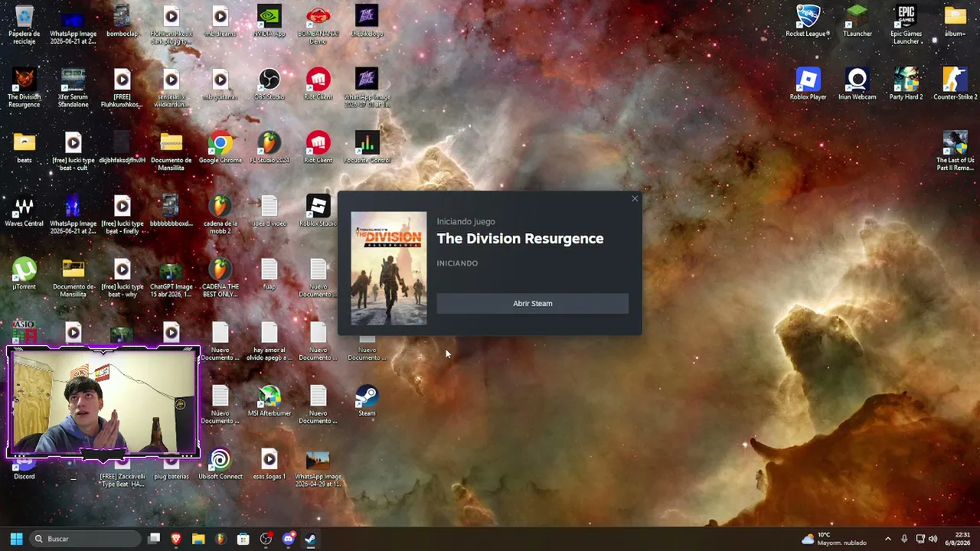
Task: Select the Rocket League desktop shortcut
Action: coord(808,21)
